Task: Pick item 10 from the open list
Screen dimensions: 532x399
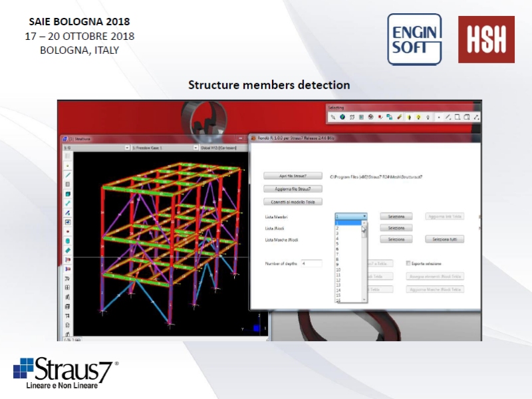Action: pos(338,269)
